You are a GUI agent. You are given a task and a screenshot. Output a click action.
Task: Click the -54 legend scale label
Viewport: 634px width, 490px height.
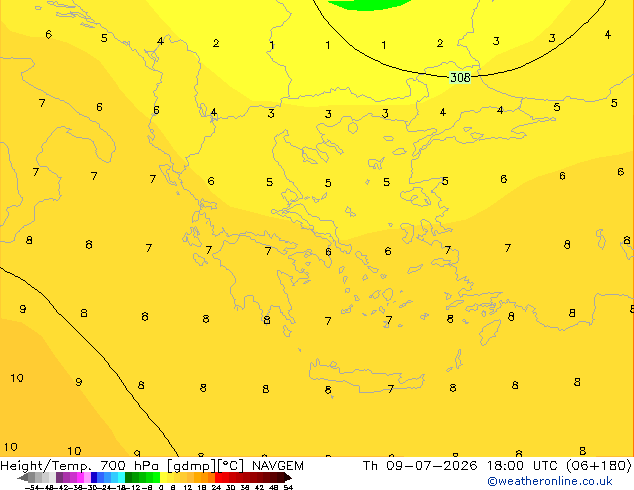tap(32, 488)
